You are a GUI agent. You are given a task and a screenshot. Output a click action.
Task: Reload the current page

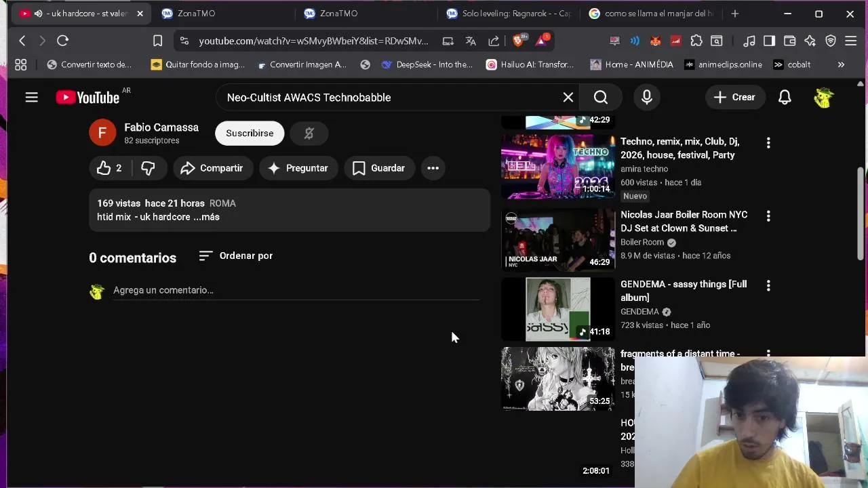coord(62,41)
